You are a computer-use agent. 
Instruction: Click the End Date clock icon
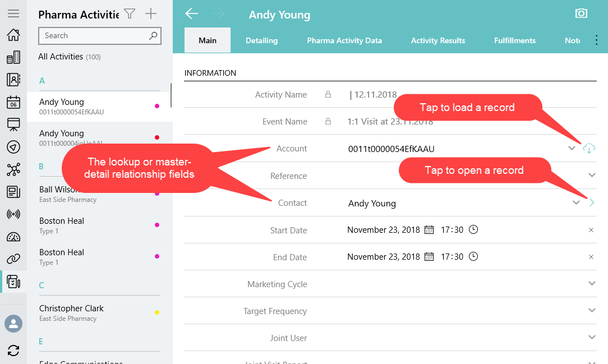click(x=473, y=257)
